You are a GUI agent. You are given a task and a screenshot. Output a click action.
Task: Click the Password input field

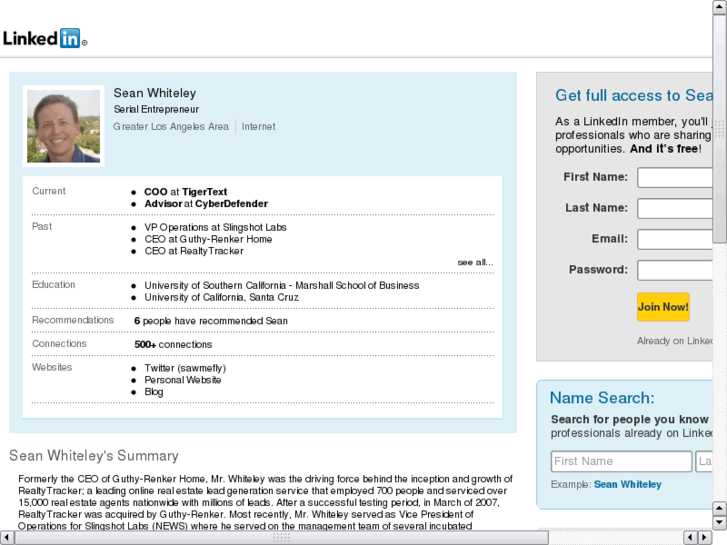point(675,270)
